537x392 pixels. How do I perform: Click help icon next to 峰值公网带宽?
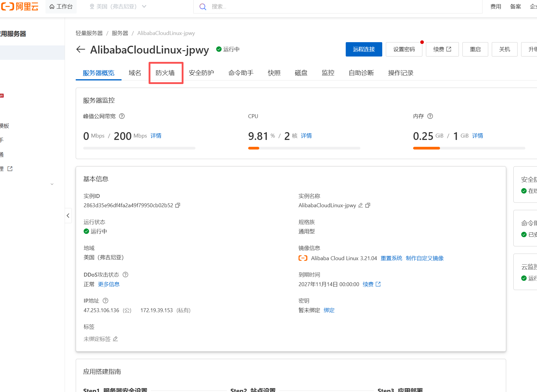[x=122, y=116]
